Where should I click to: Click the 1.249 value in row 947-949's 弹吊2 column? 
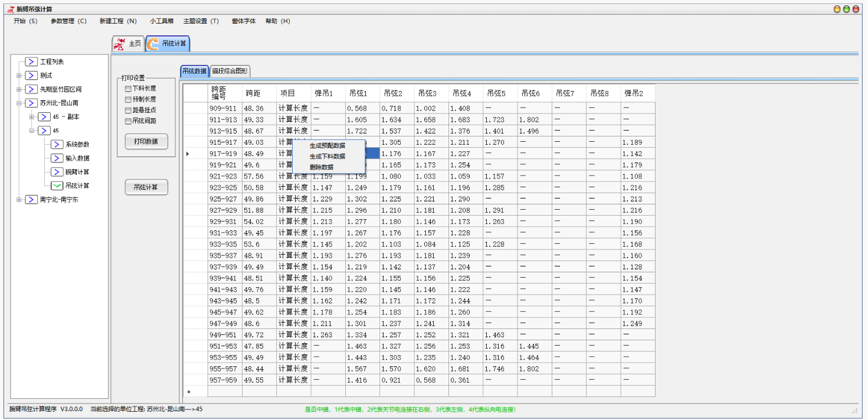(x=638, y=323)
